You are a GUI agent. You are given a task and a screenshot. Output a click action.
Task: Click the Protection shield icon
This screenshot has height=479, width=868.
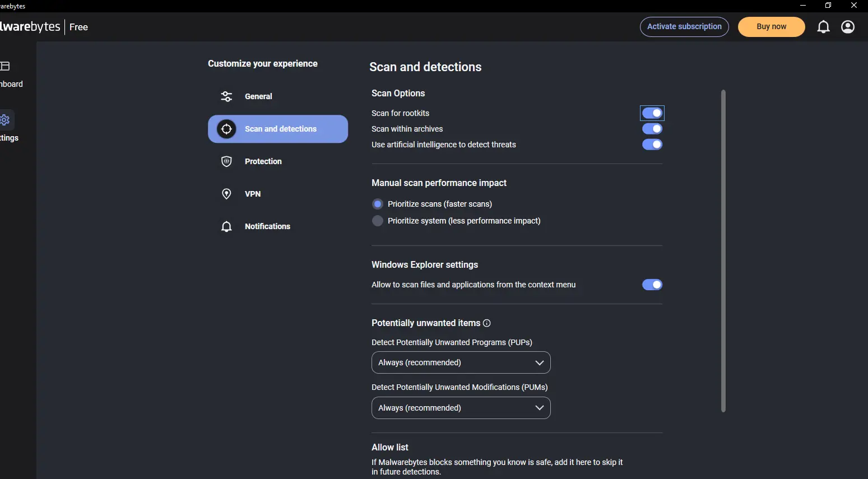pos(226,161)
